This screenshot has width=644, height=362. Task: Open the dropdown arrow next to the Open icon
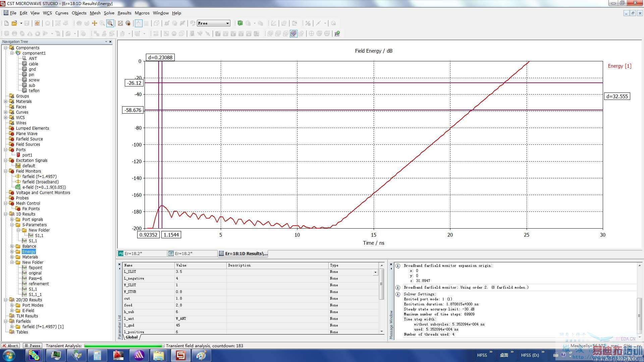(21, 23)
